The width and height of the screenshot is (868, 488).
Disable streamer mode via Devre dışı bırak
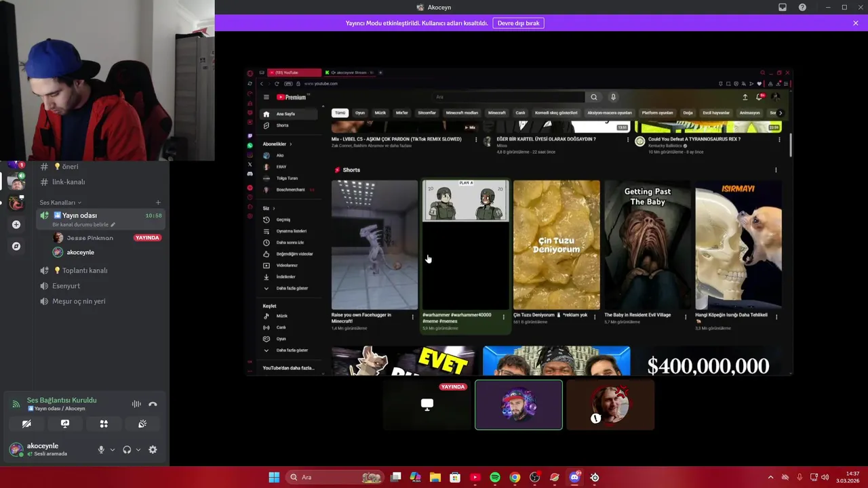pos(518,23)
